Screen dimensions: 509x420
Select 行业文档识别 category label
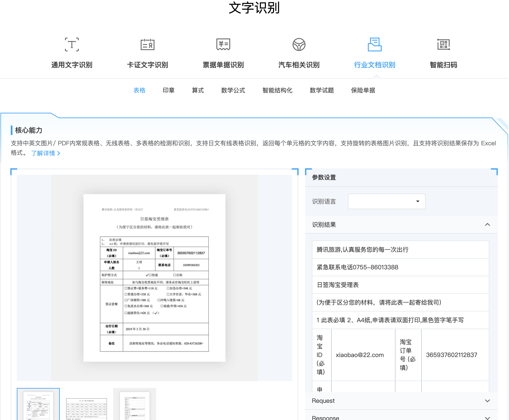pos(374,65)
